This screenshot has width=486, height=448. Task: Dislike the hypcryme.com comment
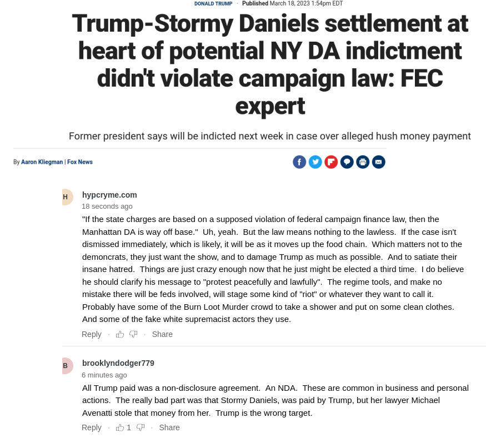(x=133, y=334)
